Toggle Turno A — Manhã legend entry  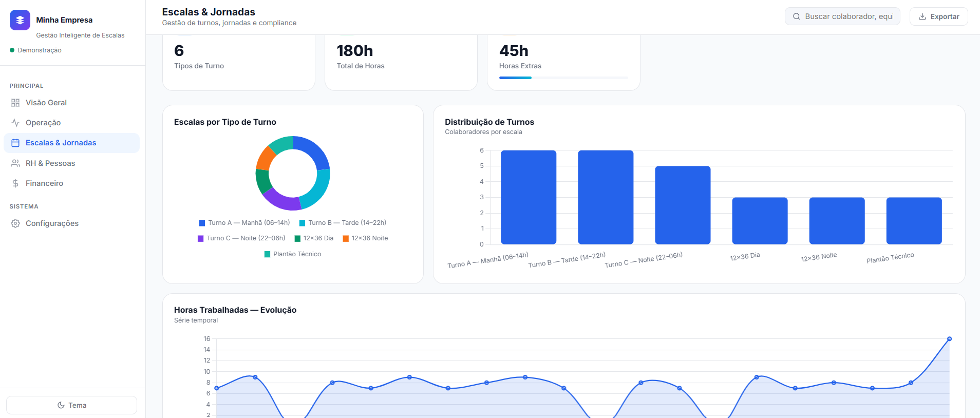tap(244, 223)
